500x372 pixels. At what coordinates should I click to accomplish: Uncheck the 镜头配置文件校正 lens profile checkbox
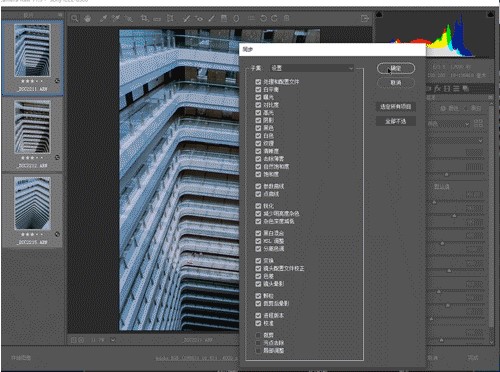(258, 268)
